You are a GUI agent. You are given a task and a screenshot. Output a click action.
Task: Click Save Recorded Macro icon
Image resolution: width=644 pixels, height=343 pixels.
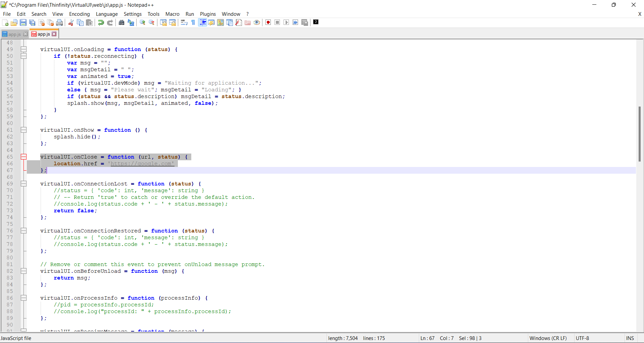305,23
